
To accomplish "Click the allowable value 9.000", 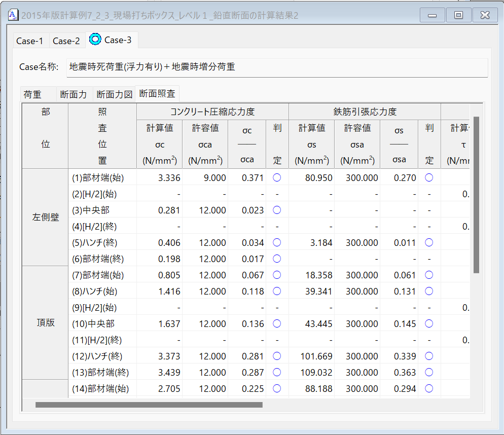I will (214, 178).
